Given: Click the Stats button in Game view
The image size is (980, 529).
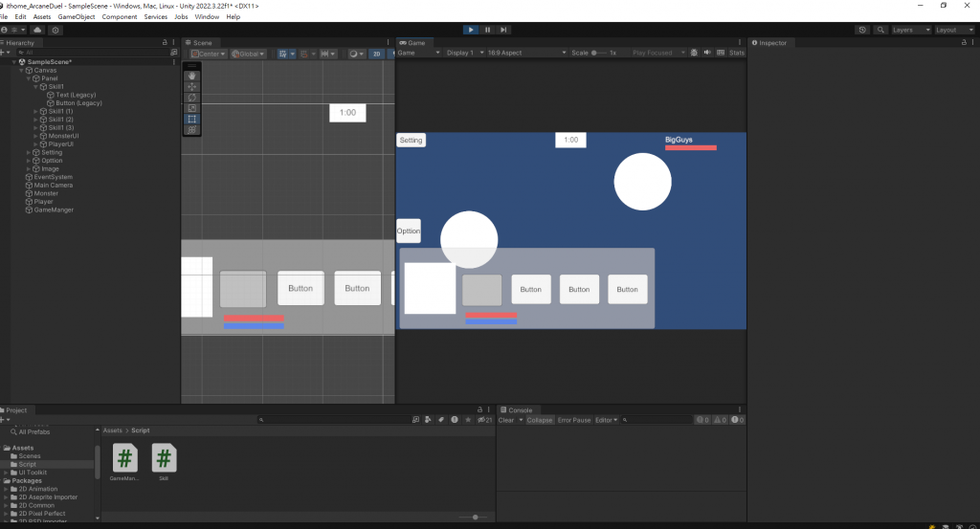Looking at the screenshot, I should (x=737, y=53).
